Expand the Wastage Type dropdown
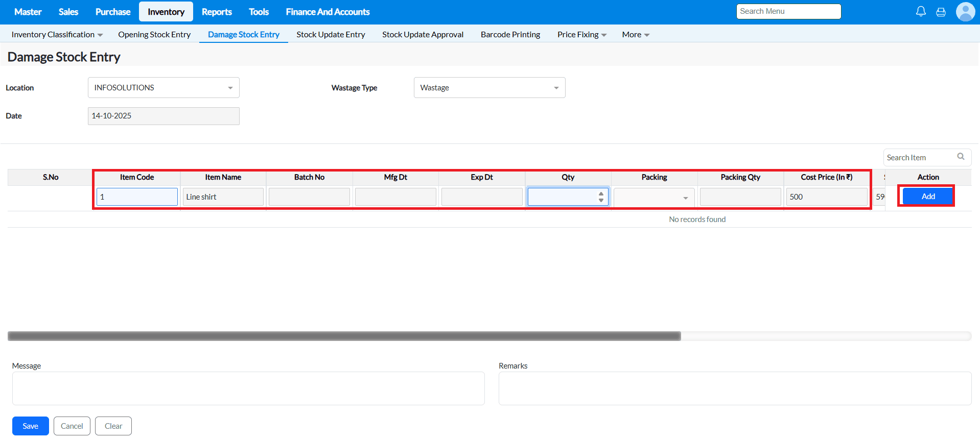Viewport: 980px width, 440px height. click(x=489, y=88)
